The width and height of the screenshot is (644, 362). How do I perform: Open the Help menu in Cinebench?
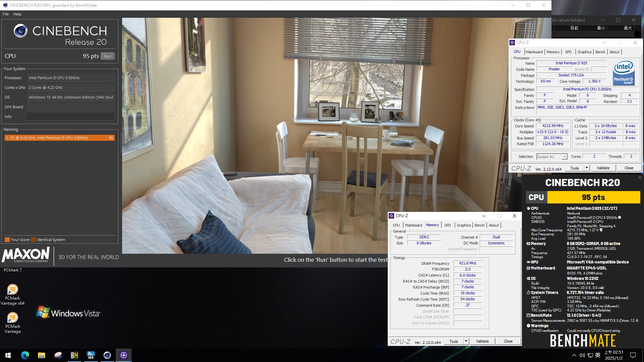pyautogui.click(x=17, y=14)
